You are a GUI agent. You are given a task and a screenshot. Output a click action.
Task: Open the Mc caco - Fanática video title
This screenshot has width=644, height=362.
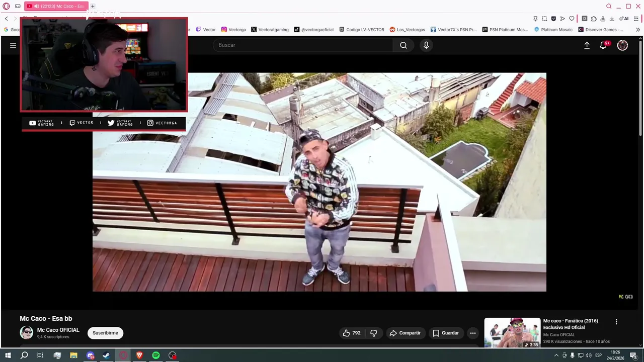[x=571, y=324]
